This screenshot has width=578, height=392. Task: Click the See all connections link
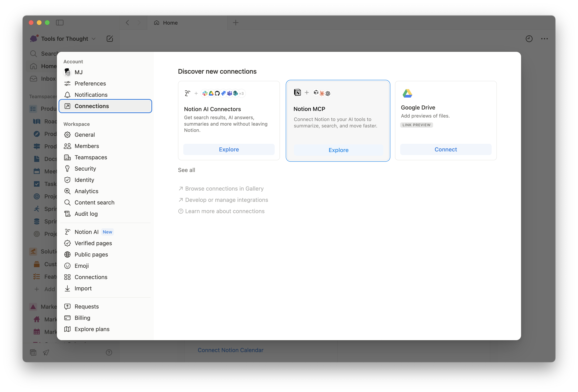(186, 170)
